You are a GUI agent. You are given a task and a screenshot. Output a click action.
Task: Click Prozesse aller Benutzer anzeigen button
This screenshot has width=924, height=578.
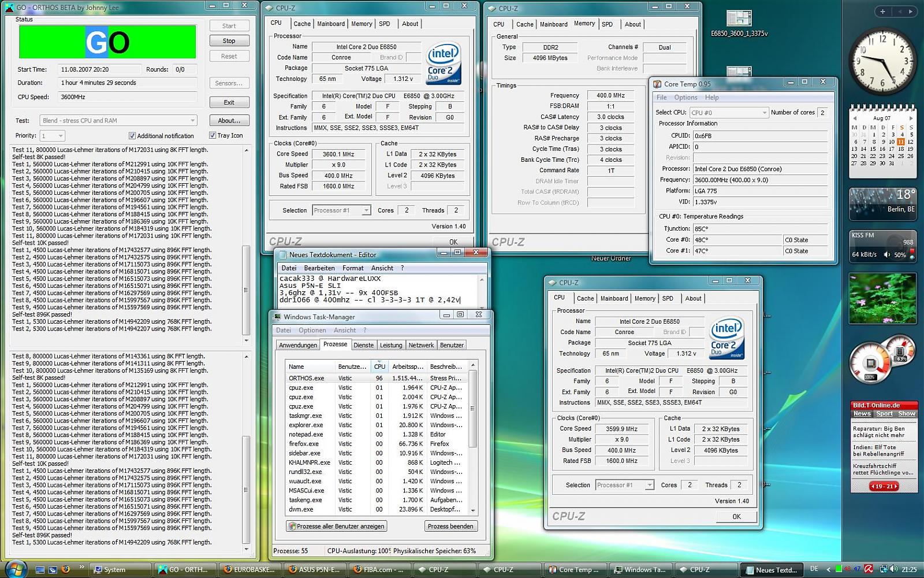coord(336,526)
